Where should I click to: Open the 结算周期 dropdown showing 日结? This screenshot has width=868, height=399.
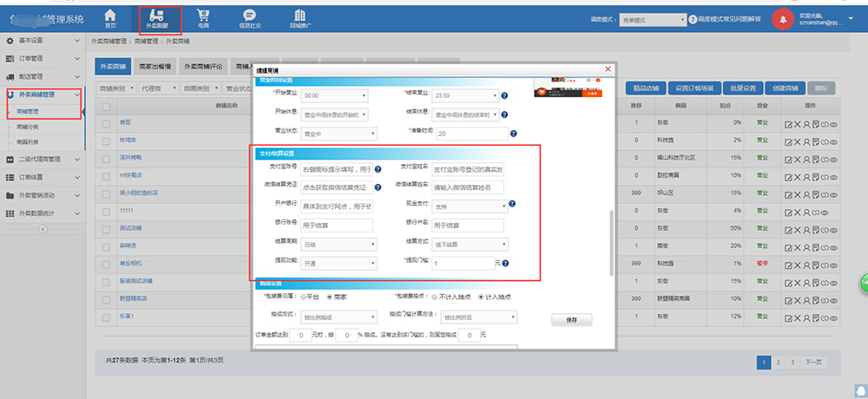pos(335,245)
